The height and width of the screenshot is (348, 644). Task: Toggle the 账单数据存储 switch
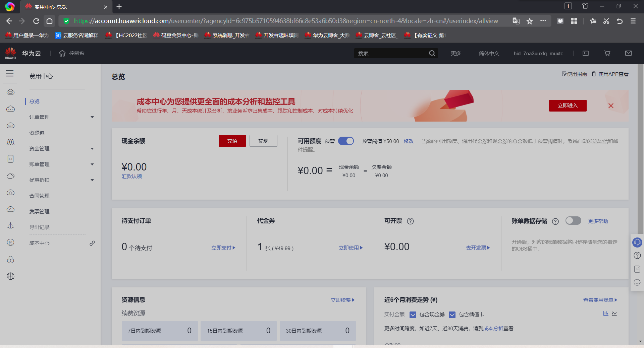(573, 220)
